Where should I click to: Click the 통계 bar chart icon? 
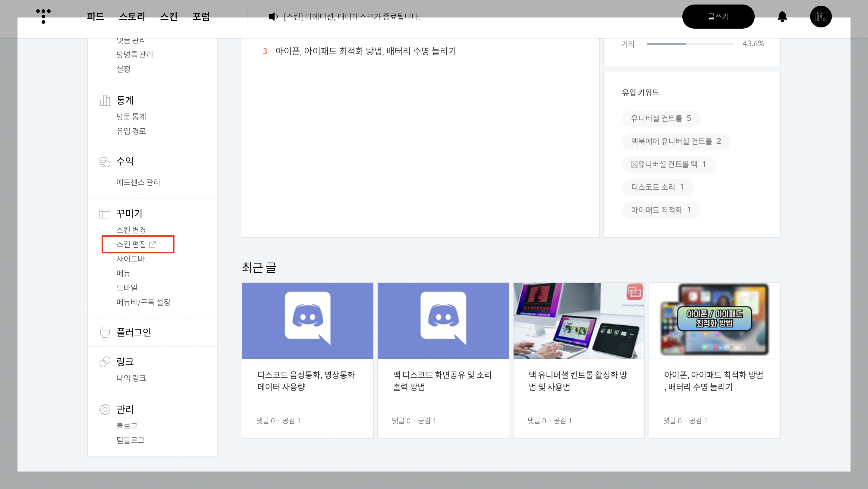point(105,100)
